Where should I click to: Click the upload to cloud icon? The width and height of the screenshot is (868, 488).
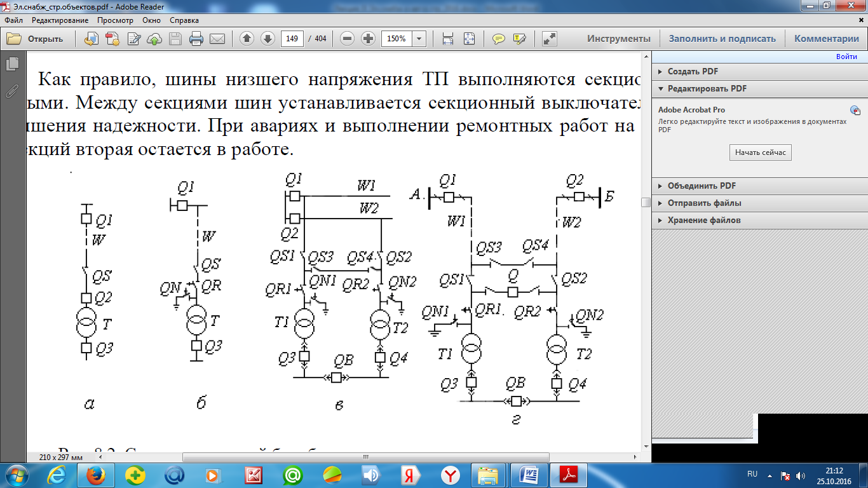154,39
